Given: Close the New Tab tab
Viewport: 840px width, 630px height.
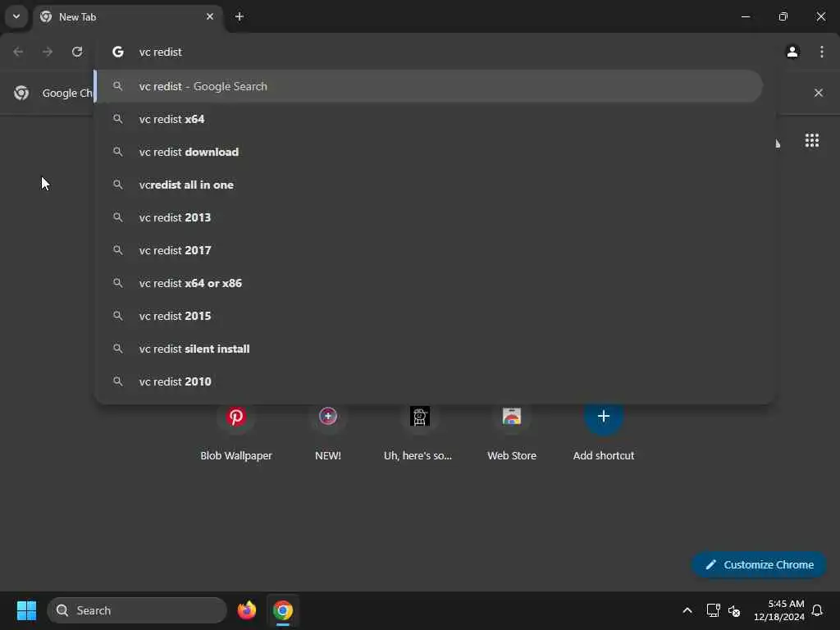Looking at the screenshot, I should (209, 16).
